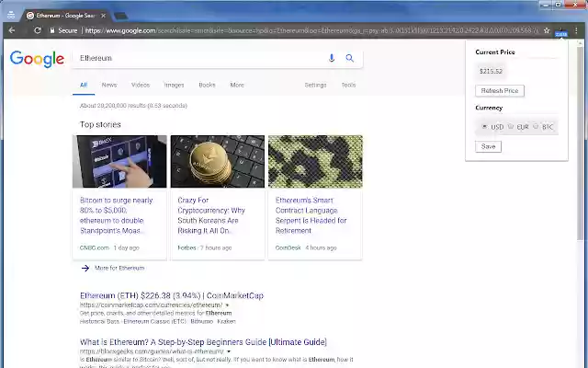Click the Save button in popup
This screenshot has height=368, width=588.
tap(488, 146)
